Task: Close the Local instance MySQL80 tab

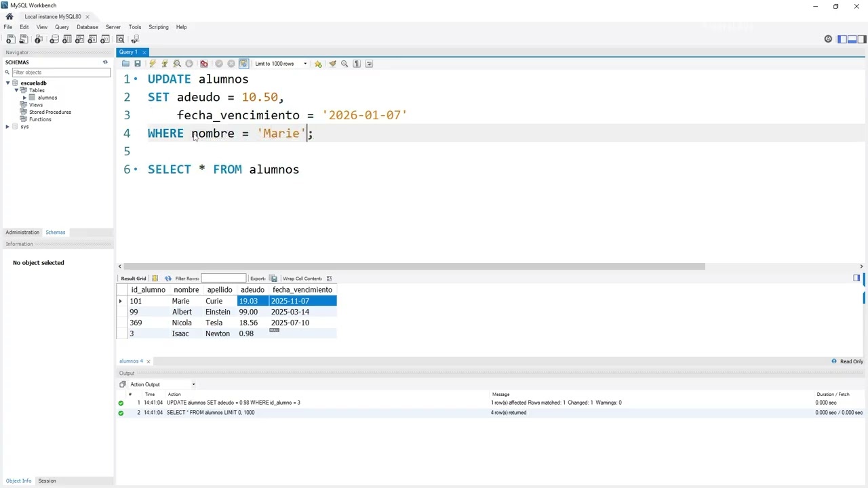Action: pos(87,17)
